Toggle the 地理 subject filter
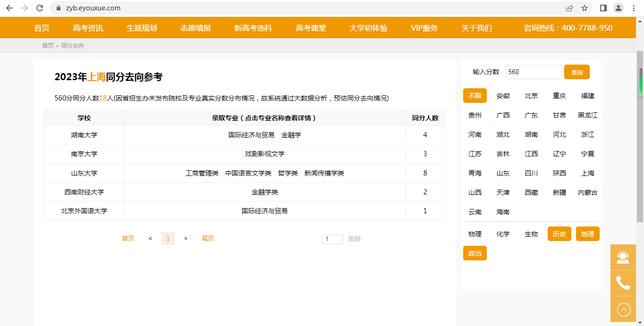Screen dimensions: 644x326 tap(587, 234)
